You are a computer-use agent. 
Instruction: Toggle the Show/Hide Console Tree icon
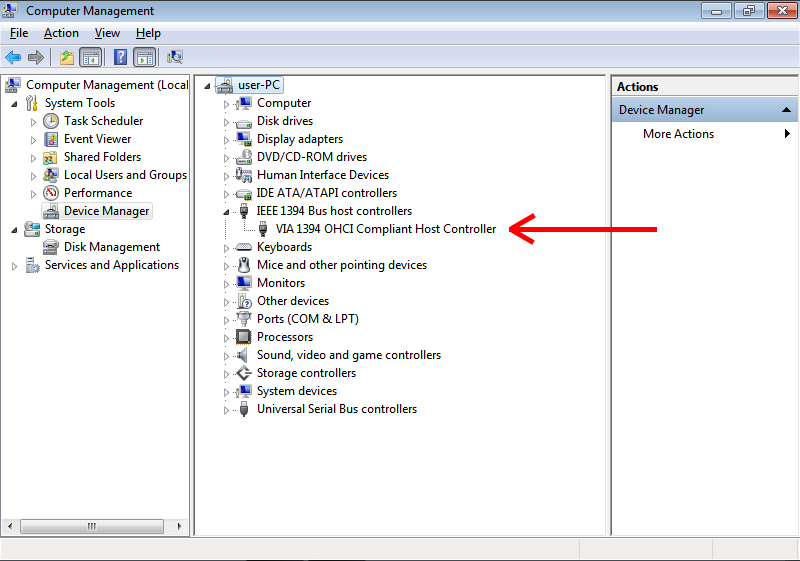(91, 57)
